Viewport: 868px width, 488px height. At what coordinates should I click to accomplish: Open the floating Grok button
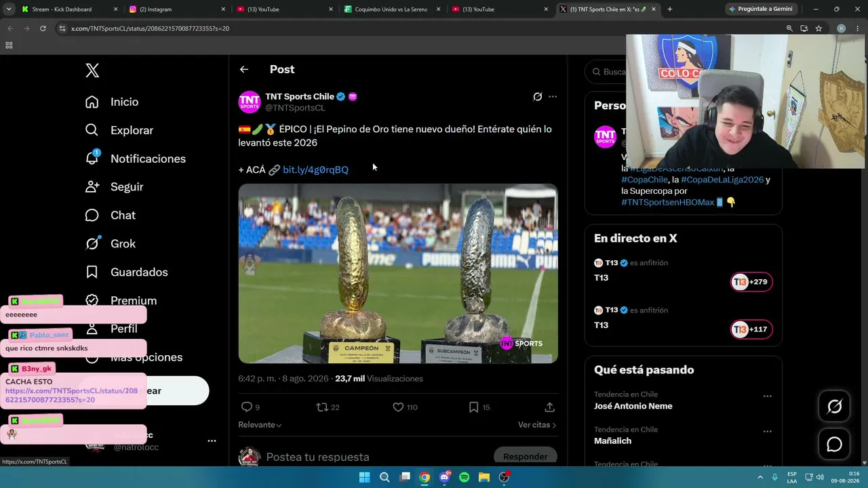click(834, 406)
